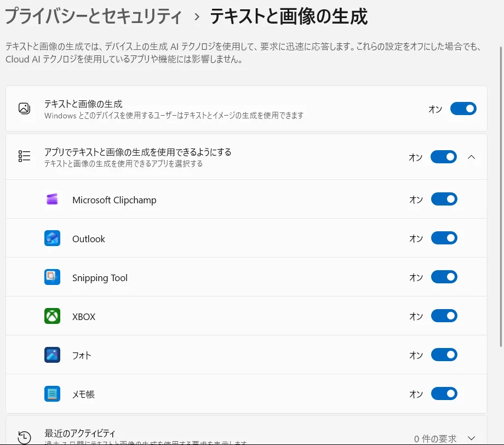
Task: Click テキストと画像の生成を使用できるアプリを選択する subtitle
Action: coord(123,164)
